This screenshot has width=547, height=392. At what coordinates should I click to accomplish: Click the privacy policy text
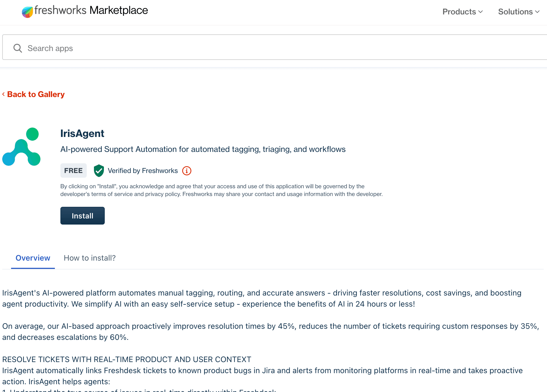click(162, 194)
